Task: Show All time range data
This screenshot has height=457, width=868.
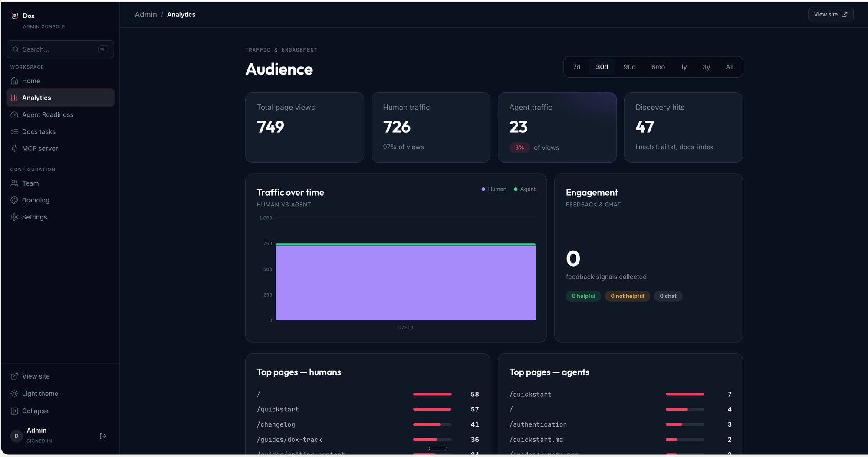Action: pyautogui.click(x=730, y=67)
